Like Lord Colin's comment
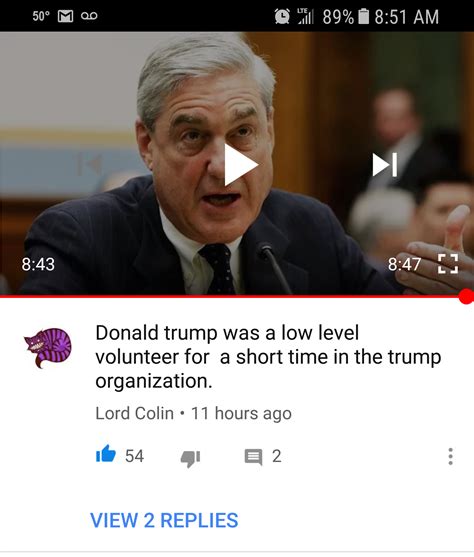The image size is (474, 557). (x=106, y=454)
